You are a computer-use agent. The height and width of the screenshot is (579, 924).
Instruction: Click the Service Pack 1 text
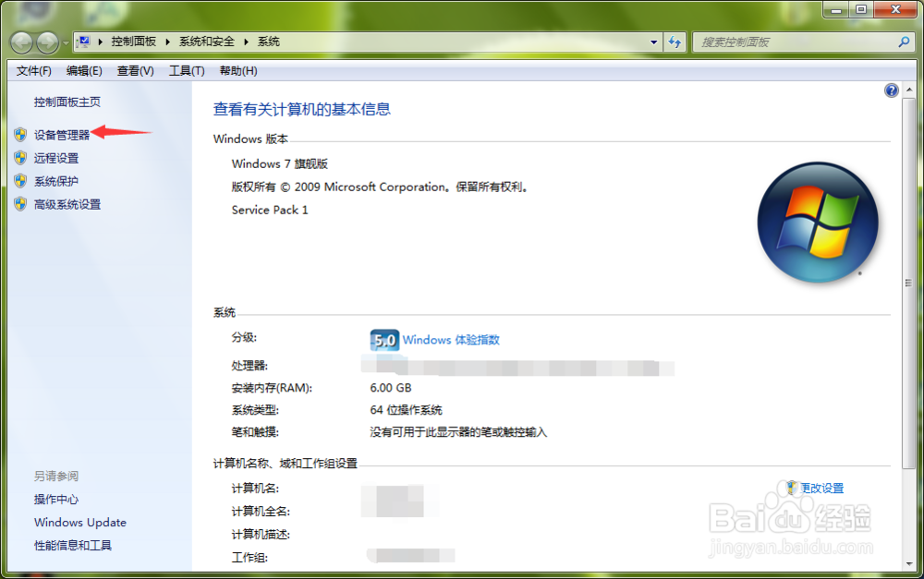[x=270, y=210]
